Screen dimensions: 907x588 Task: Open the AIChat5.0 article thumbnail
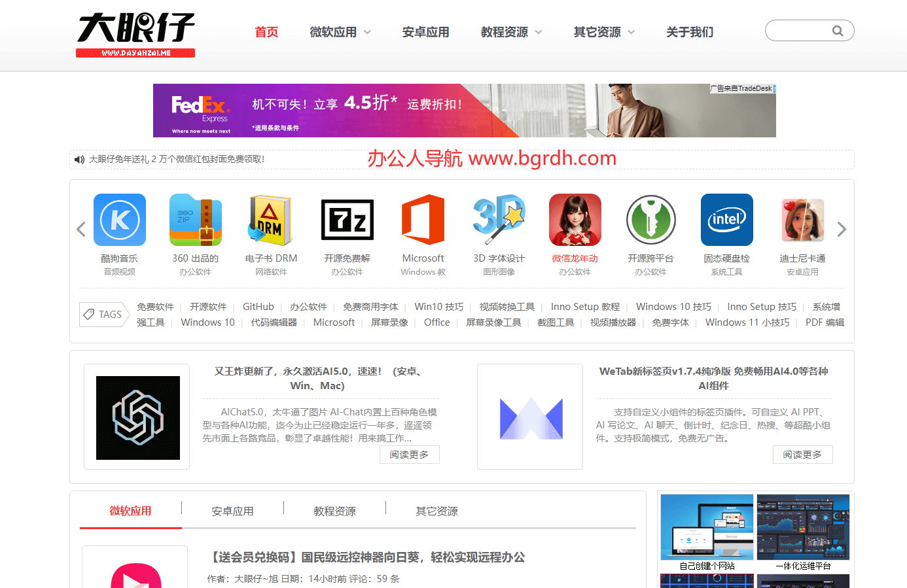[138, 418]
